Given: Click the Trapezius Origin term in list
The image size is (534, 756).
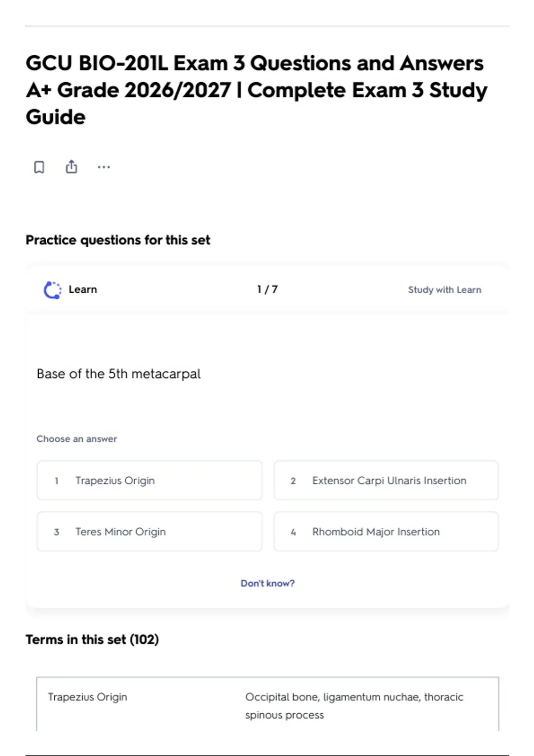Looking at the screenshot, I should tap(88, 697).
